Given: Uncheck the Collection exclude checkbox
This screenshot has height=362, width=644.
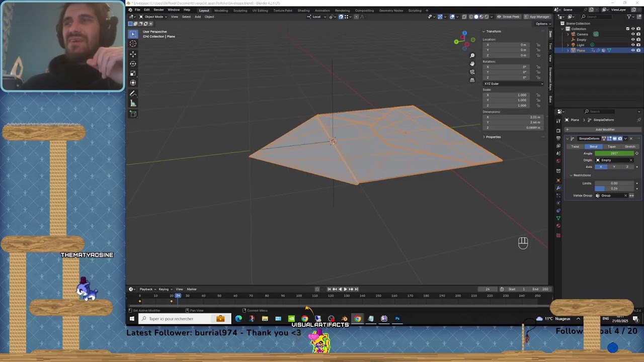Looking at the screenshot, I should (x=627, y=29).
